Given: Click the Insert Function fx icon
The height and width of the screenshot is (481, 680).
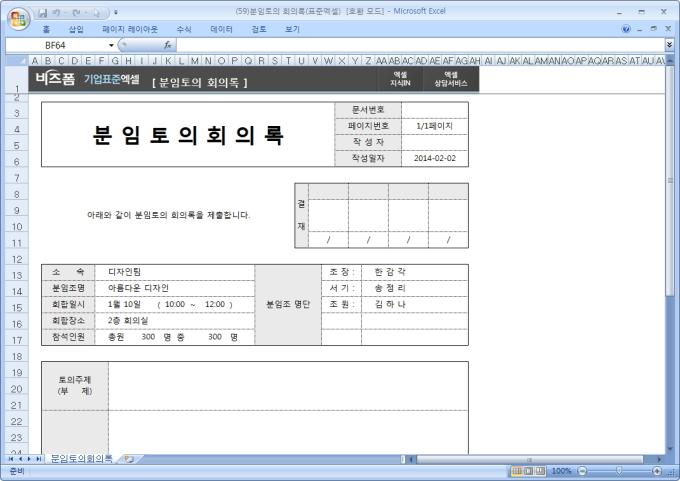Looking at the screenshot, I should [168, 45].
